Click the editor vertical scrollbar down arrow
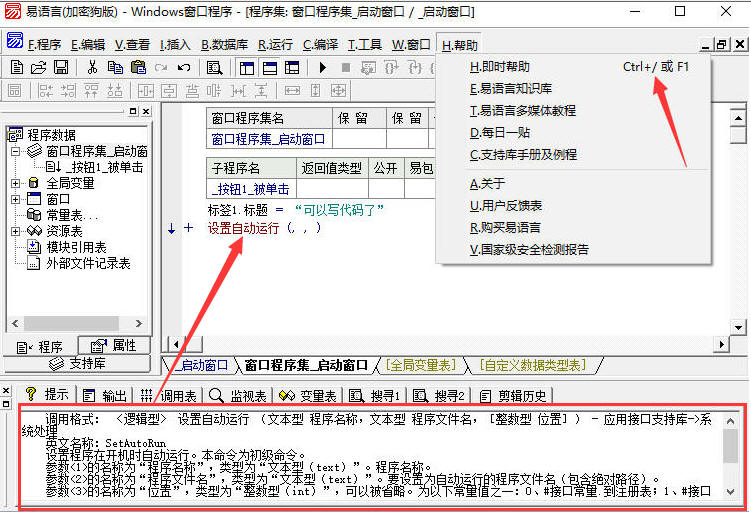Image resolution: width=751 pixels, height=512 pixels. click(x=738, y=328)
